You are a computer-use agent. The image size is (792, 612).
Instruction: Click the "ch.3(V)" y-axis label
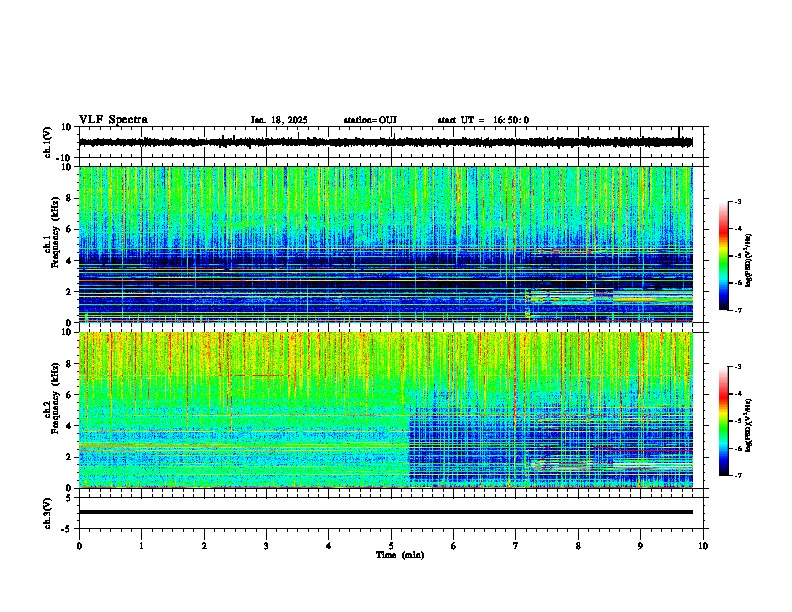coord(48,513)
